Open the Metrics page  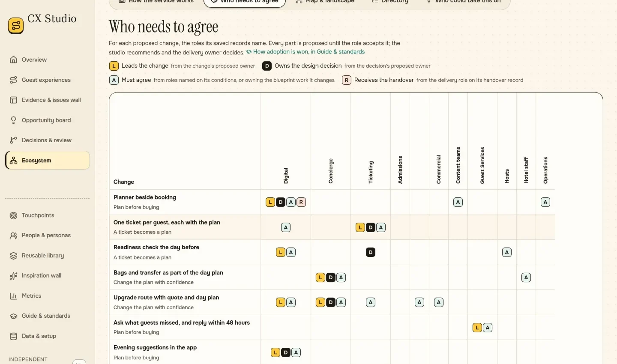pos(47,295)
